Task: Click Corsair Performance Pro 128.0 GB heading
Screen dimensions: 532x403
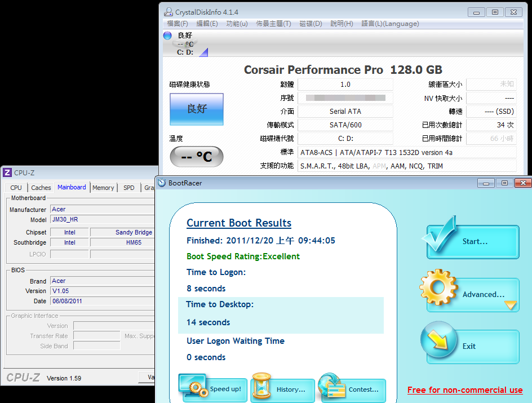Action: [343, 70]
